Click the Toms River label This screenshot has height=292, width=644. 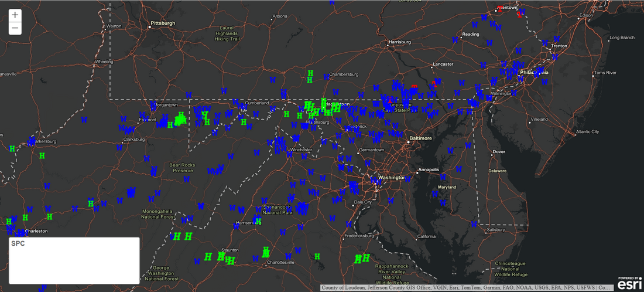605,72
